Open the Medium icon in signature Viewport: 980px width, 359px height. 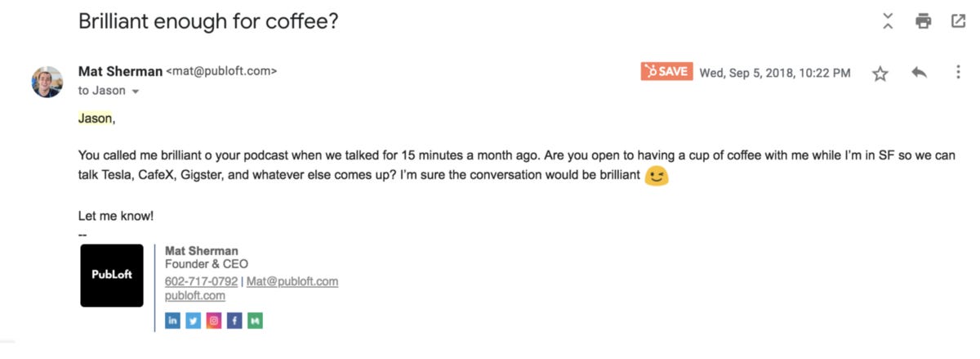tap(255, 321)
